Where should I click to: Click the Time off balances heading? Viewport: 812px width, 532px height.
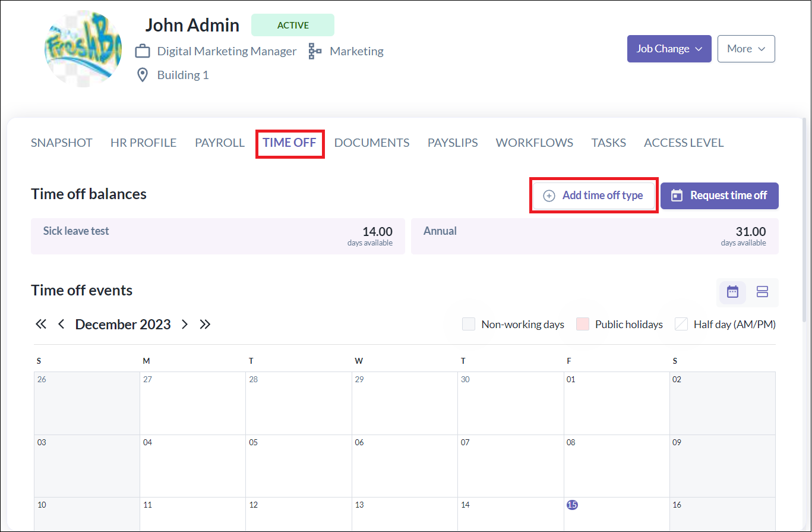89,194
